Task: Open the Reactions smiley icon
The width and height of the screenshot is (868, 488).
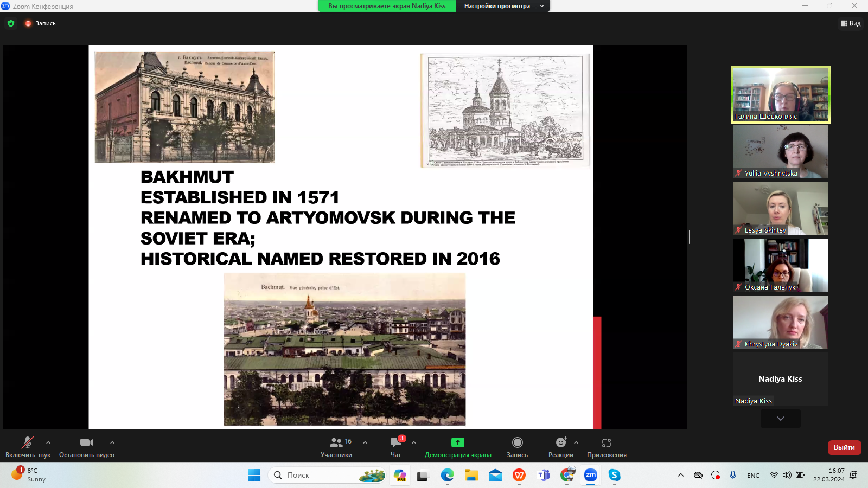Action: (560, 443)
